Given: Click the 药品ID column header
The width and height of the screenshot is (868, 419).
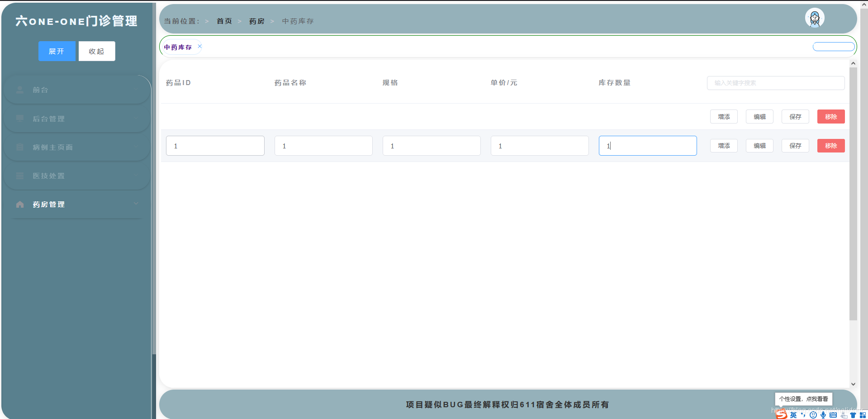Looking at the screenshot, I should [178, 83].
